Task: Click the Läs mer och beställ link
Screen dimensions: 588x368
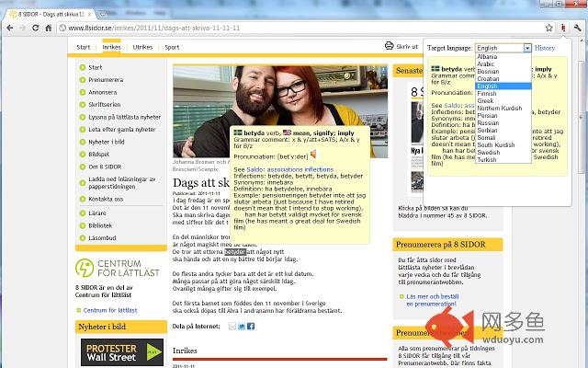Action: (433, 300)
